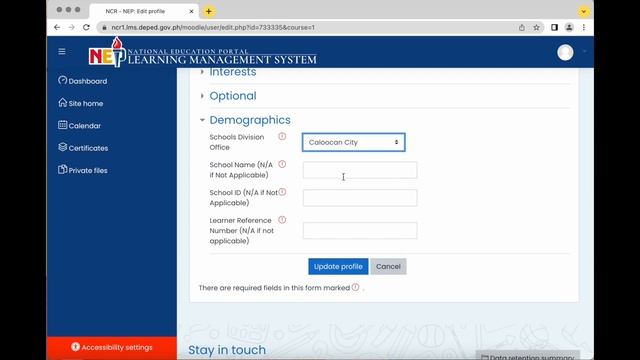Click the browser address bar URL
The image size is (640, 360).
(x=213, y=27)
